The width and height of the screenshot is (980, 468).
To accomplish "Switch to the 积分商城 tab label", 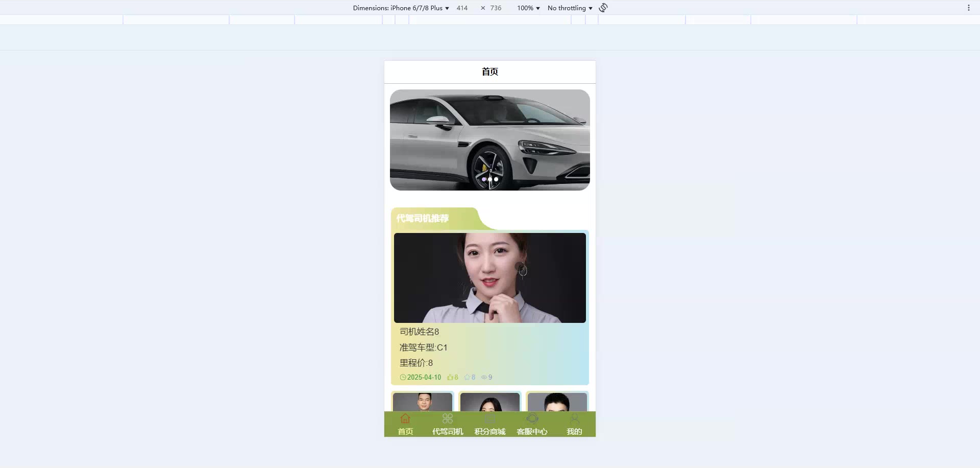I will coord(490,432).
